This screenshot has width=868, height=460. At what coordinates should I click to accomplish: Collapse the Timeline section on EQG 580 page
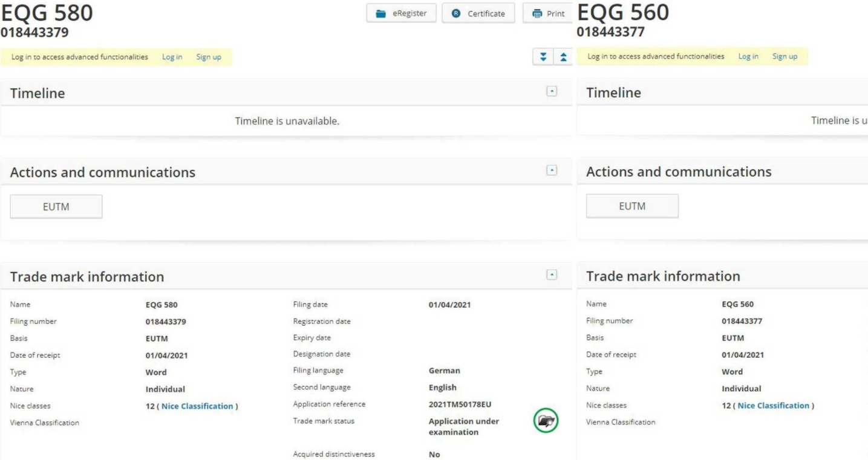(x=551, y=91)
